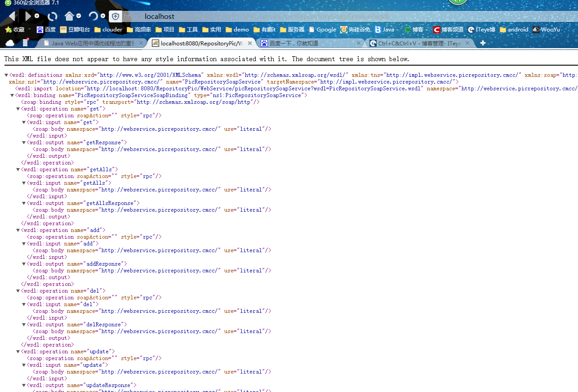Open the Google bookmark
Screen dimensions: 578x392
(322, 29)
